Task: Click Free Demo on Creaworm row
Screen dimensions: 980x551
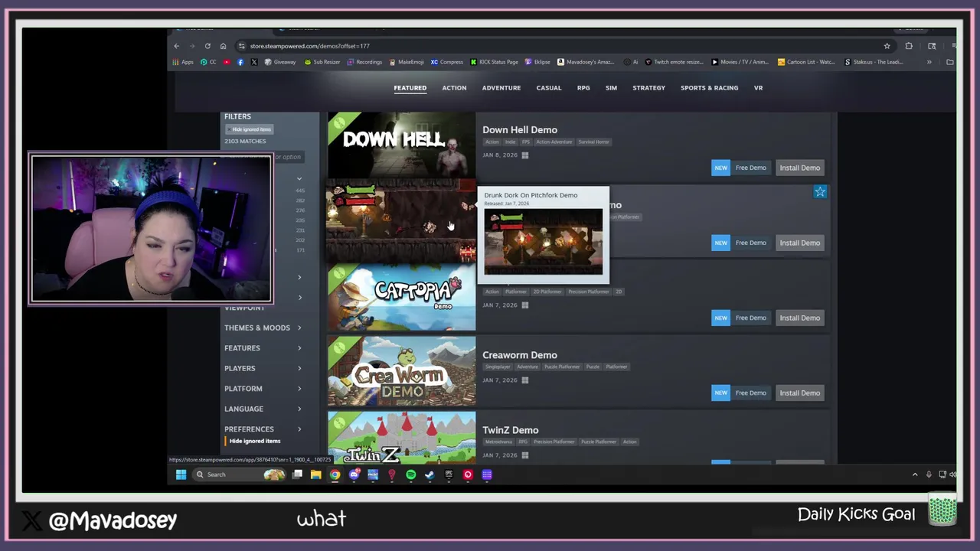Action: (x=750, y=393)
